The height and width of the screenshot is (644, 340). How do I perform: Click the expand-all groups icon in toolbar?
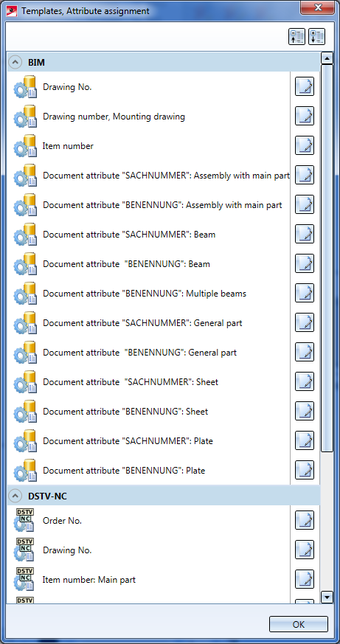tap(316, 37)
